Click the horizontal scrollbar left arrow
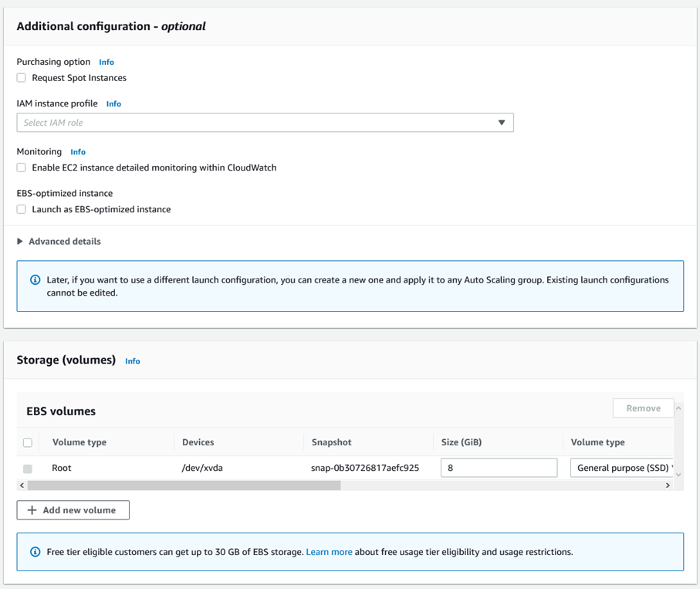The width and height of the screenshot is (700, 589). click(x=22, y=486)
